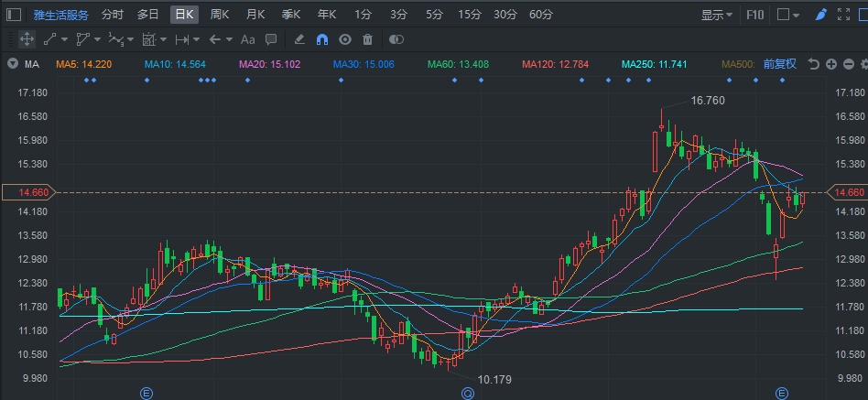Select the measurement chart tool

pyautogui.click(x=148, y=39)
